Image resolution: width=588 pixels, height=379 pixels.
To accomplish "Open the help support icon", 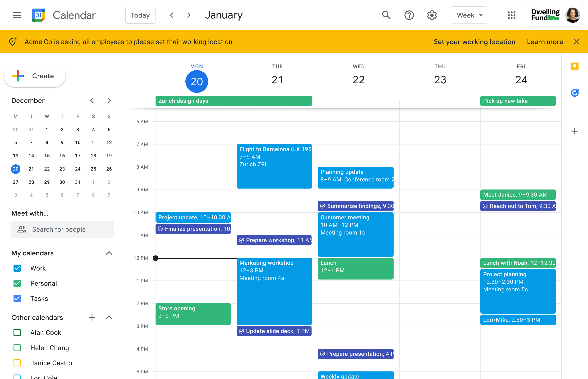I will (x=409, y=15).
